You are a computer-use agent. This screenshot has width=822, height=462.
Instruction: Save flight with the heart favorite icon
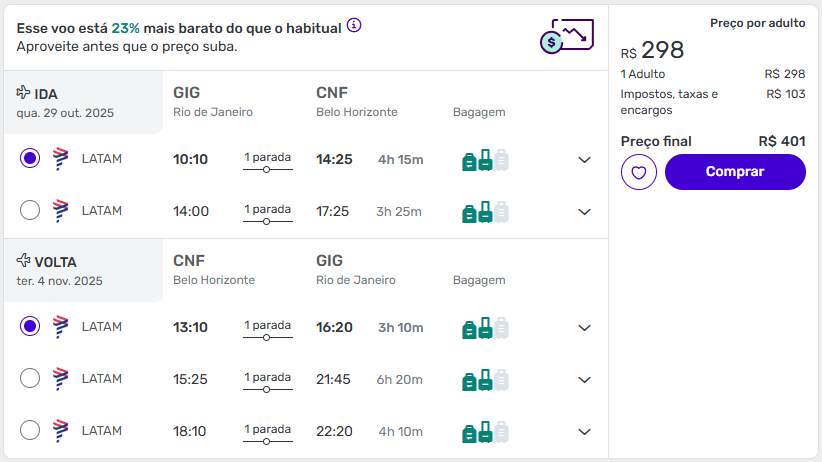point(639,172)
